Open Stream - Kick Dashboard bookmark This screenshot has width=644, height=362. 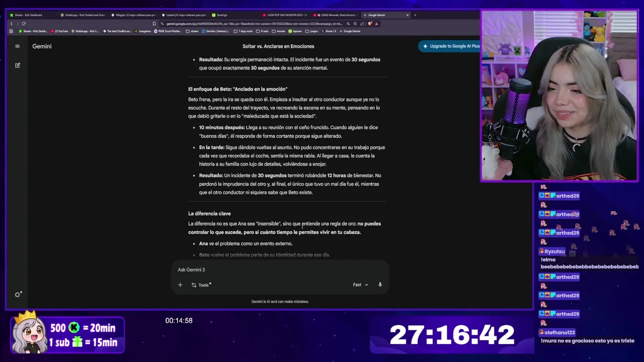click(x=33, y=31)
